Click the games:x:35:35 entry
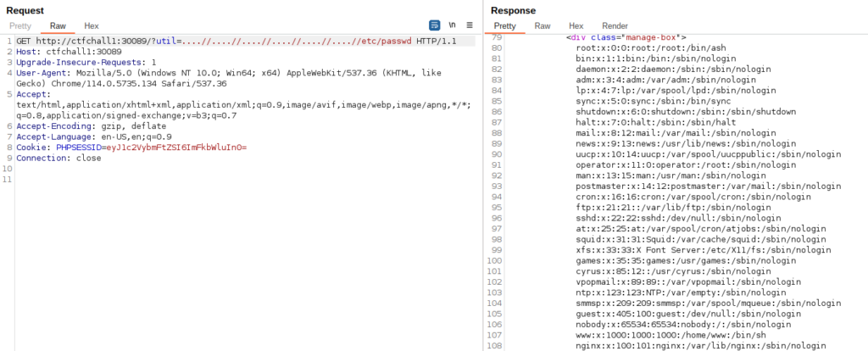Screen dimensions: 868x351 pyautogui.click(x=686, y=260)
